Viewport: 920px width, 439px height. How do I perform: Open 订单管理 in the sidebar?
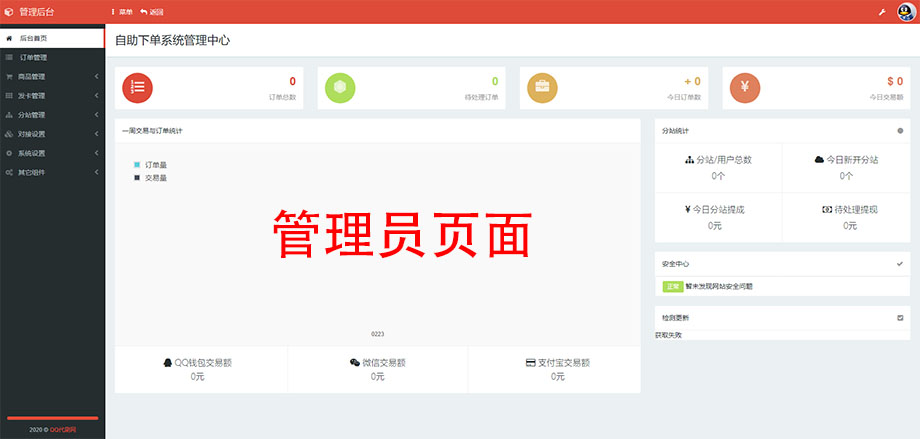[52, 58]
